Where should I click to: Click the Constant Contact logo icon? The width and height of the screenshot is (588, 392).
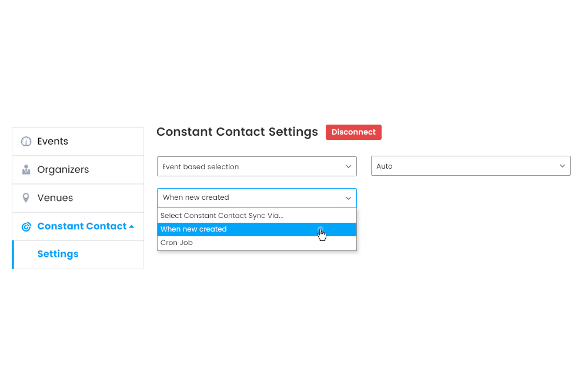[26, 226]
